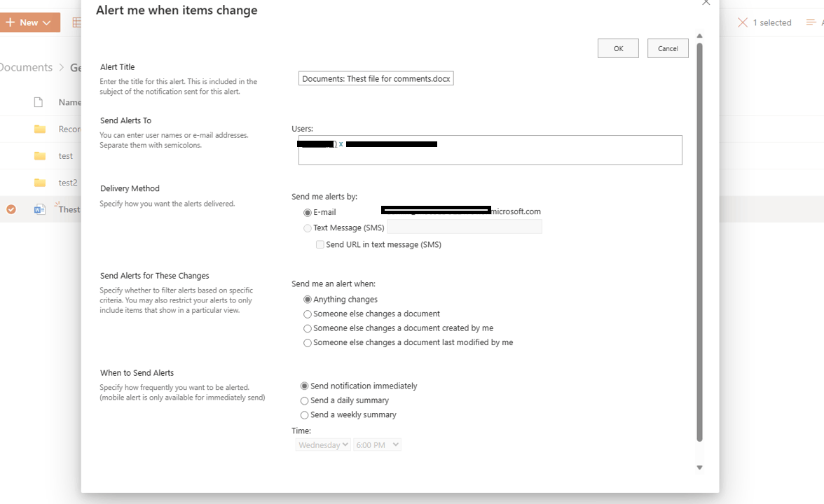Image resolution: width=824 pixels, height=504 pixels.
Task: Choose Send a daily summary option
Action: point(304,400)
